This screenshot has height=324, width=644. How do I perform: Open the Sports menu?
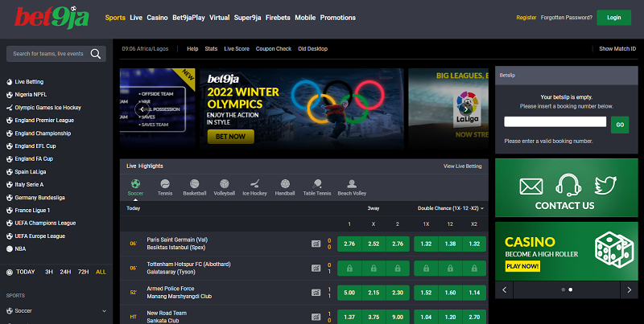tap(115, 18)
